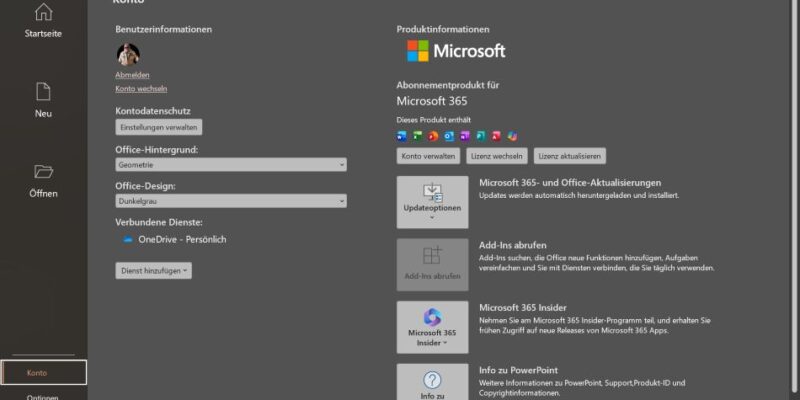This screenshot has height=400, width=800.
Task: Click the OneNote app icon
Action: coord(465,136)
